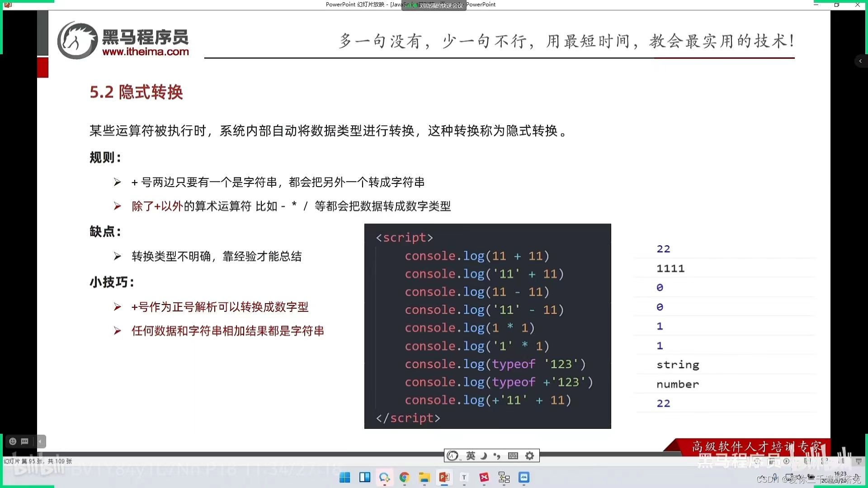
Task: Toggle the IME English/Chinese mode button
Action: pyautogui.click(x=471, y=455)
